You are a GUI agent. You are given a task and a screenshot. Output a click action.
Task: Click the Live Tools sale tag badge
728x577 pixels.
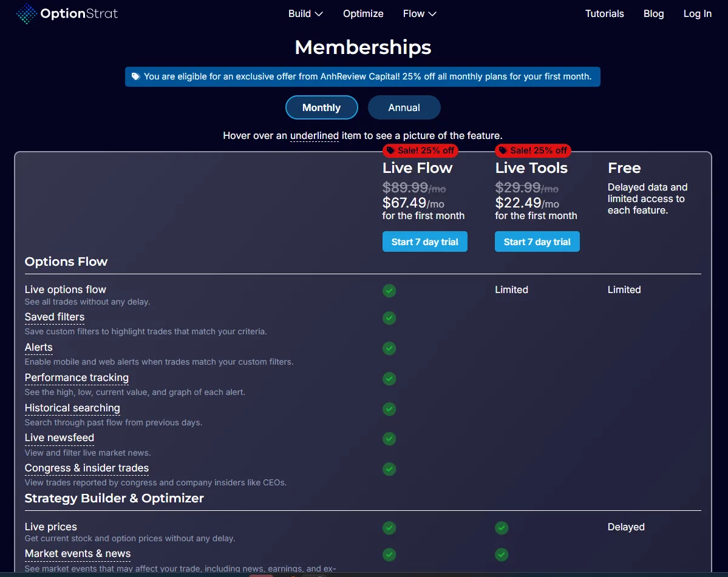click(x=532, y=150)
